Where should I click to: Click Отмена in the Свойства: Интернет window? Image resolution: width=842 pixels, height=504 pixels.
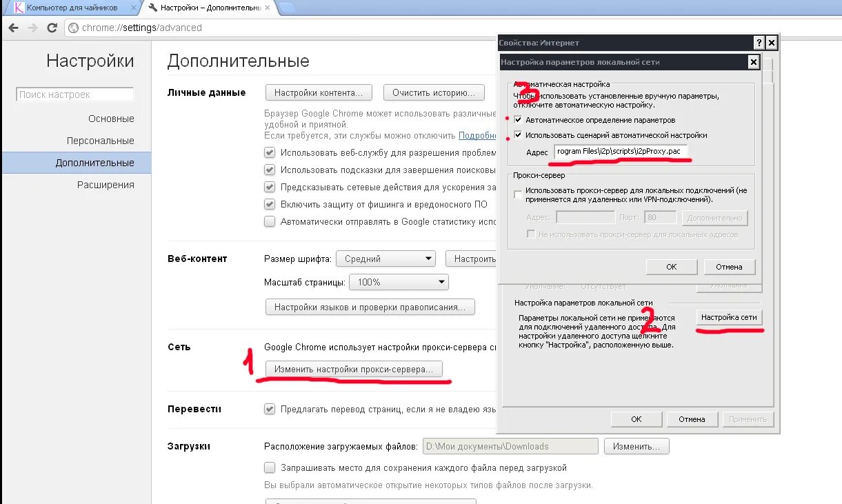click(692, 419)
